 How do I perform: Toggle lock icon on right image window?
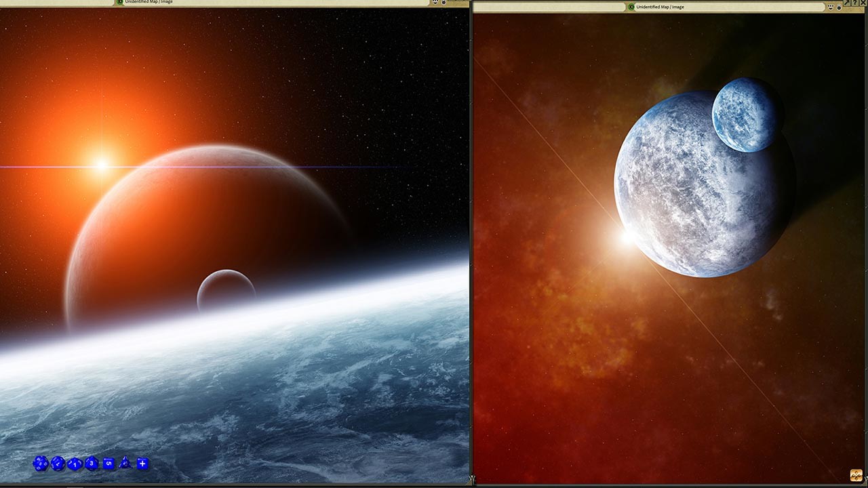839,7
